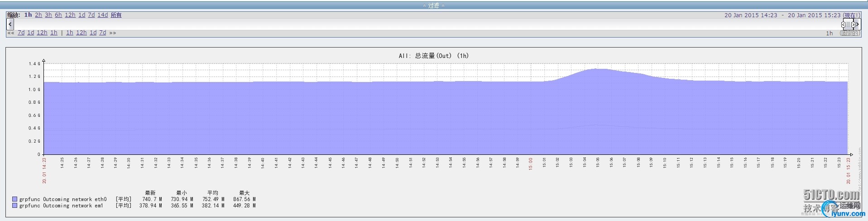Collapse the 过滤 filter header
The height and width of the screenshot is (221, 868).
point(434,5)
